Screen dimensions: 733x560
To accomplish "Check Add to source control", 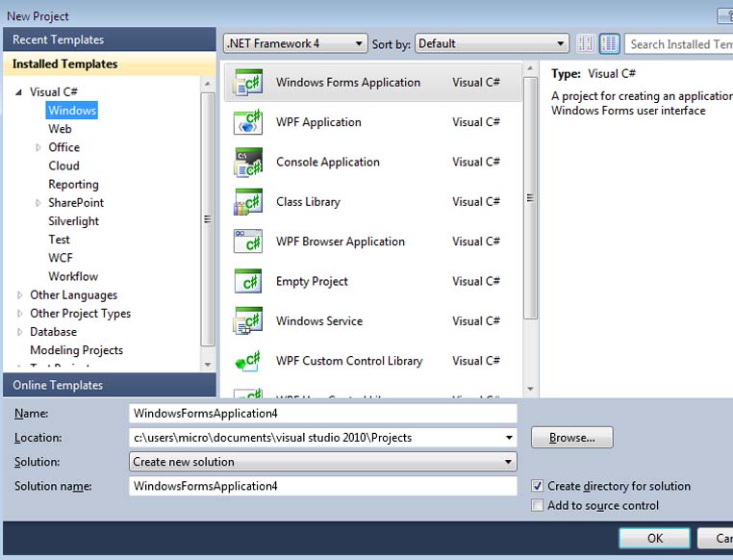I will click(x=538, y=506).
